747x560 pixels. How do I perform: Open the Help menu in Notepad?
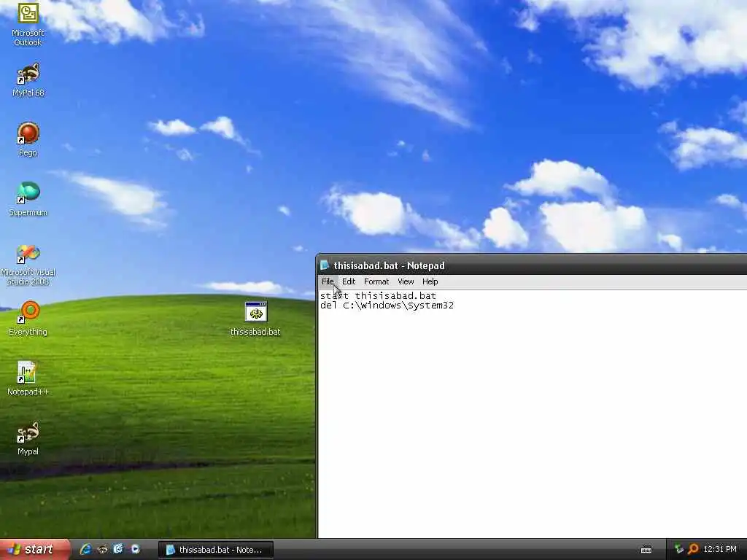pyautogui.click(x=430, y=281)
